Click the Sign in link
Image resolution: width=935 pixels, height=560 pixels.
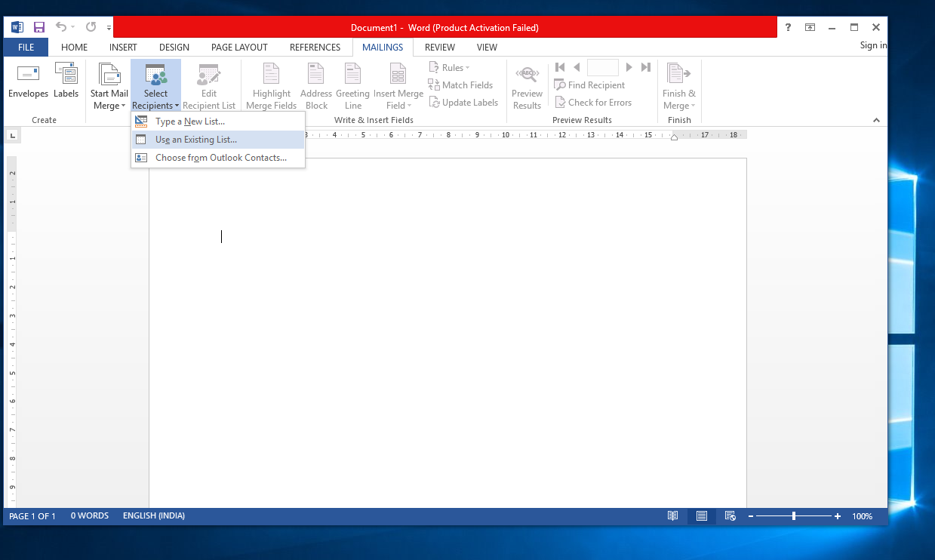tap(873, 46)
